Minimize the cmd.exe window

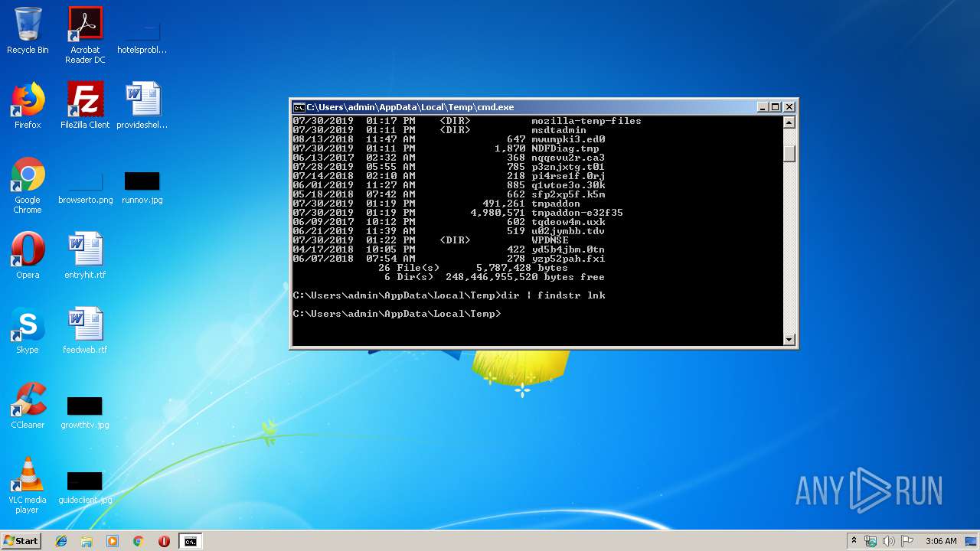tap(763, 107)
